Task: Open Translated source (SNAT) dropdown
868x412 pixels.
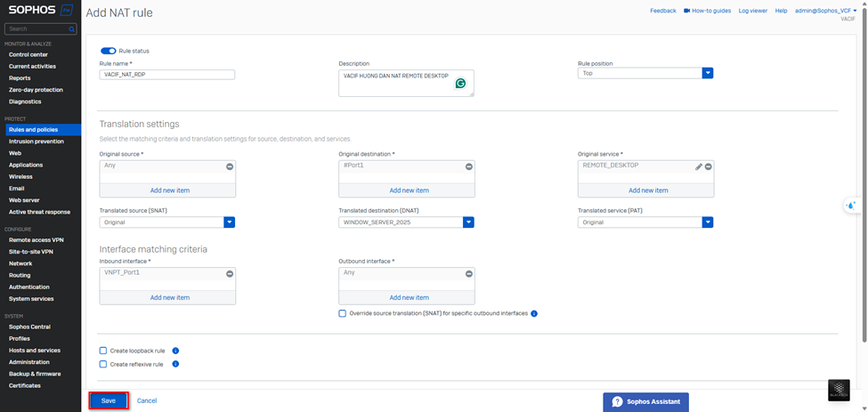Action: coord(229,222)
